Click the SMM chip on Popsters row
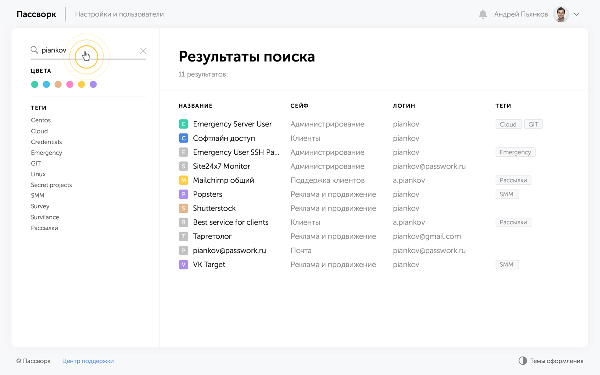Viewport: 600px width, 375px height. click(507, 194)
